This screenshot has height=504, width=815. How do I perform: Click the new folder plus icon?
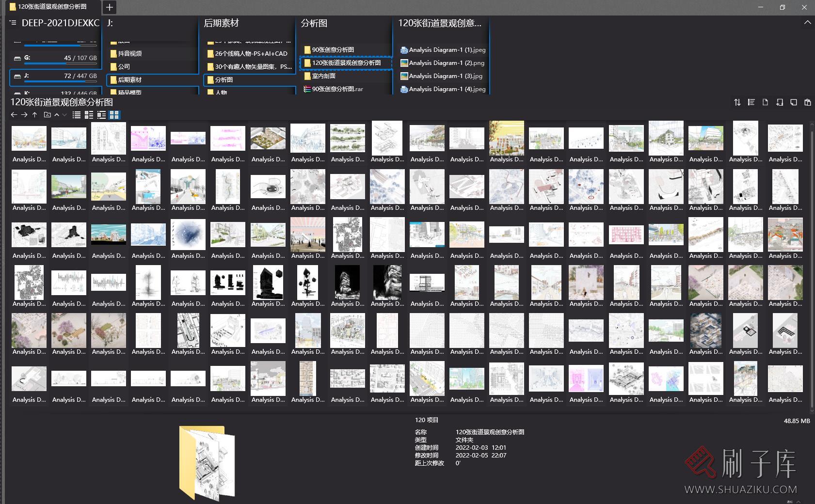(x=779, y=102)
